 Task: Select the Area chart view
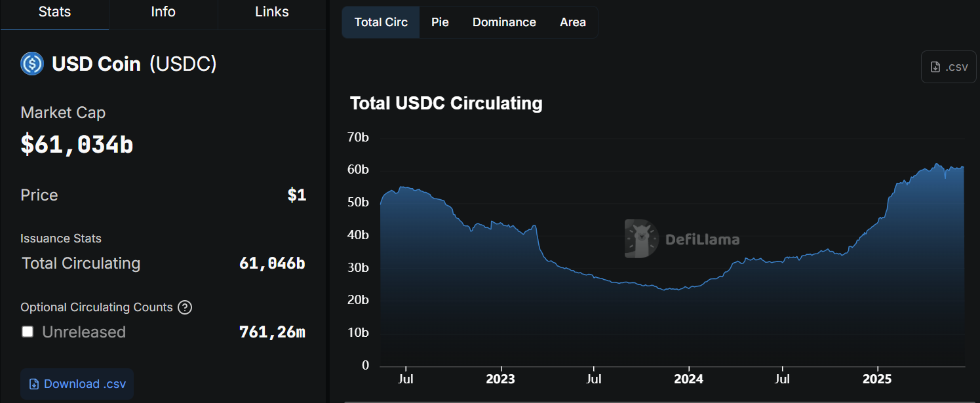(x=572, y=22)
